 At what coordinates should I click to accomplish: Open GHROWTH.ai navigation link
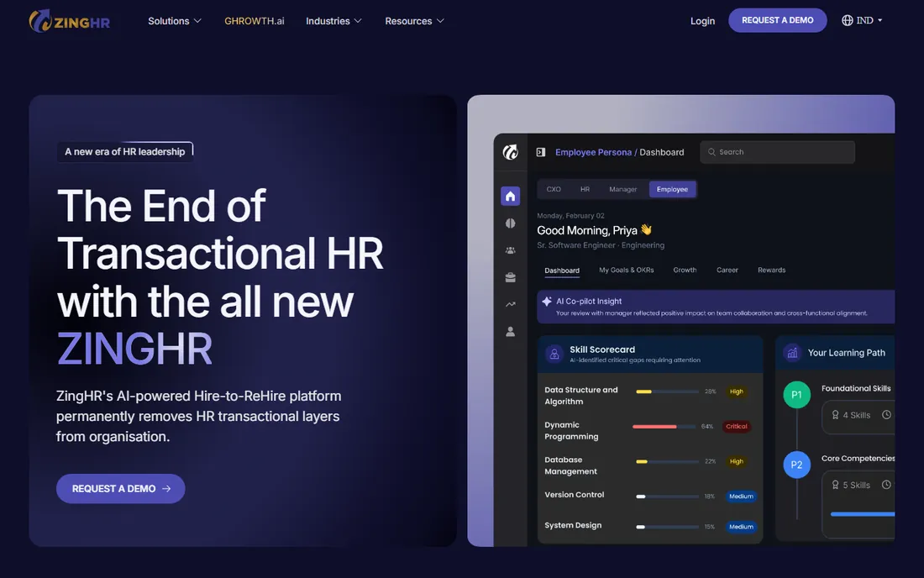(254, 21)
